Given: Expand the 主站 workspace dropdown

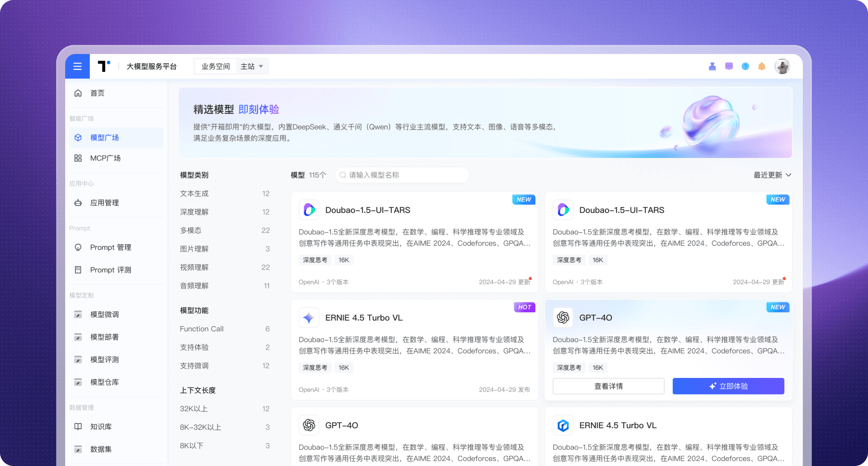Looking at the screenshot, I should click(x=252, y=67).
